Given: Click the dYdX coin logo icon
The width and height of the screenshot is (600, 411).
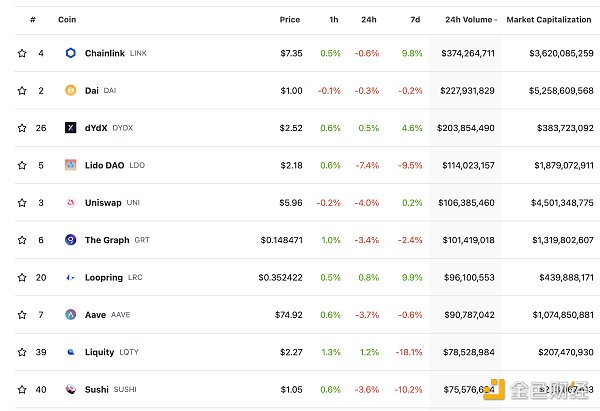Looking at the screenshot, I should pos(70,128).
